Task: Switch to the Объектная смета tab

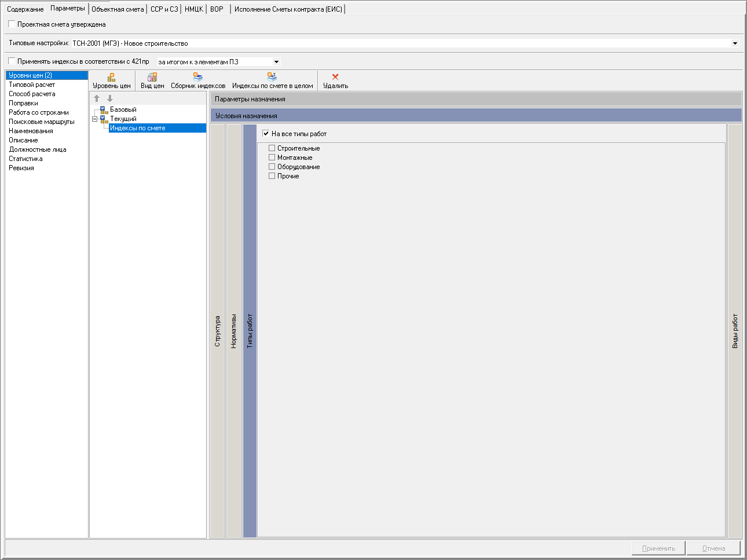Action: [x=118, y=9]
